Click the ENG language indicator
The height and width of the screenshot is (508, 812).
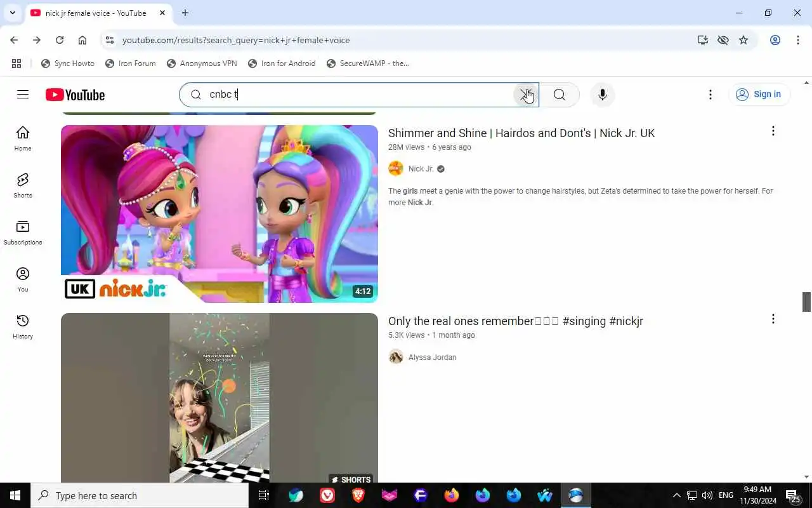726,495
